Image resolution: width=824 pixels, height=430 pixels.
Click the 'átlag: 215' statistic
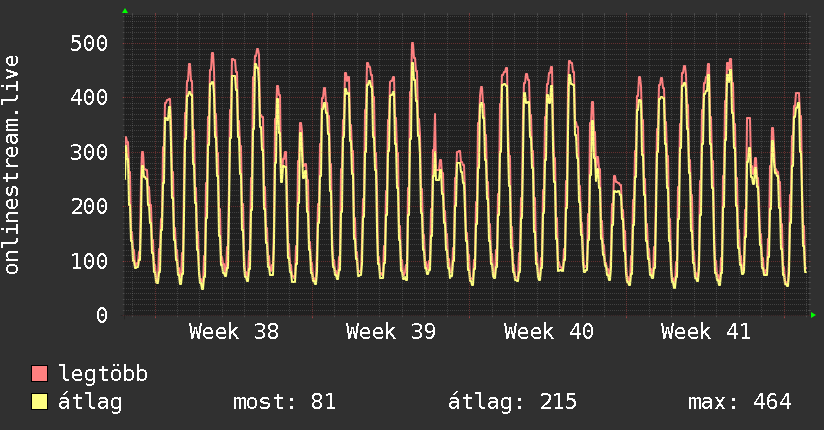512,402
